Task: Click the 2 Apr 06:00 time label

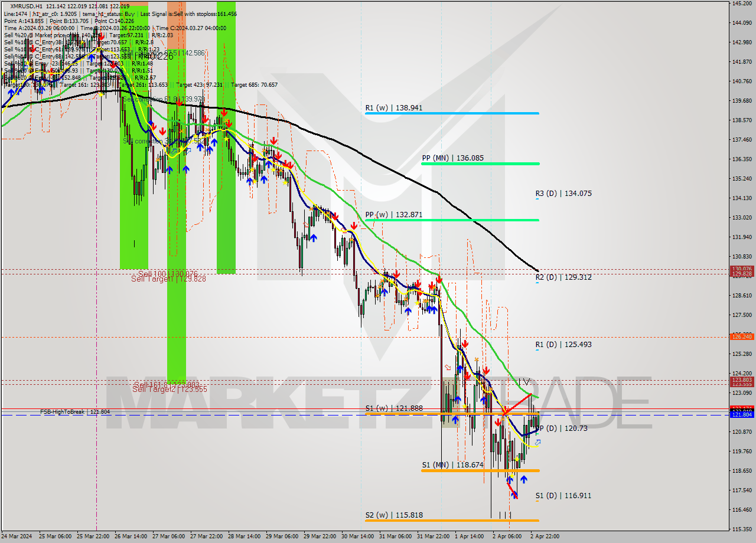Action: point(507,537)
